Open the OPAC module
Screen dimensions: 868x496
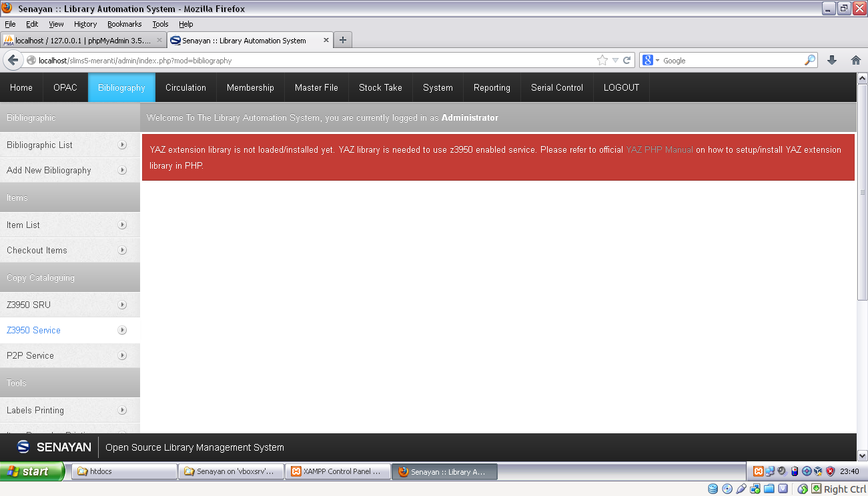(x=65, y=87)
